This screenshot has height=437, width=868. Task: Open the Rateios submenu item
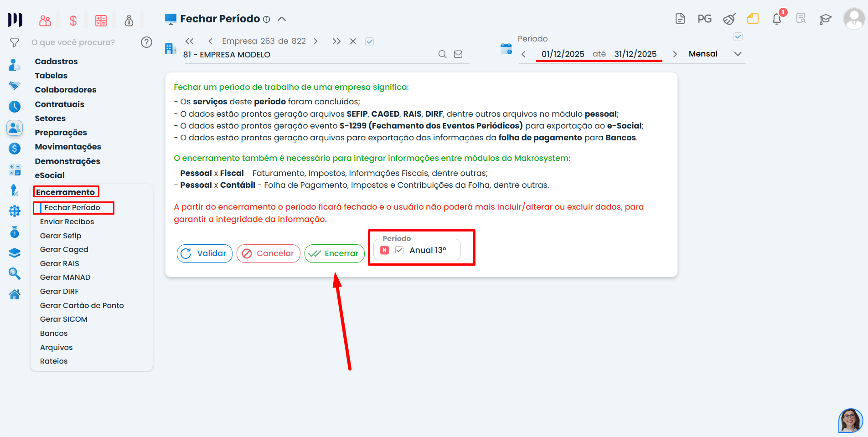[x=54, y=361]
